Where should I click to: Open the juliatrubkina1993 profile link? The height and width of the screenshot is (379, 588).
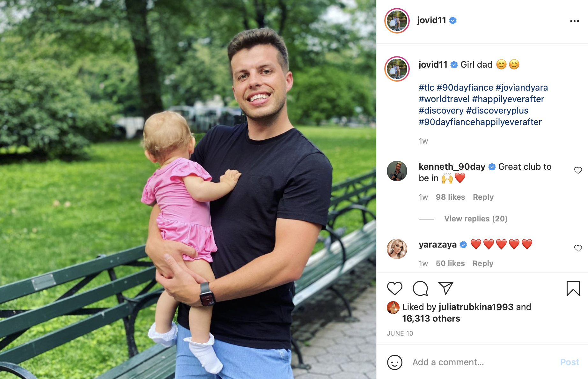tap(476, 307)
